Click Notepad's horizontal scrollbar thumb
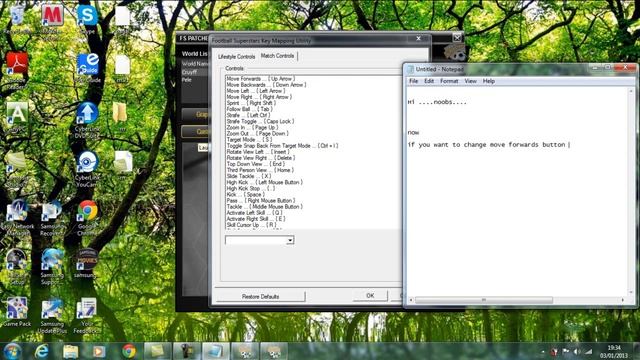The width and height of the screenshot is (640, 360). pyautogui.click(x=484, y=300)
